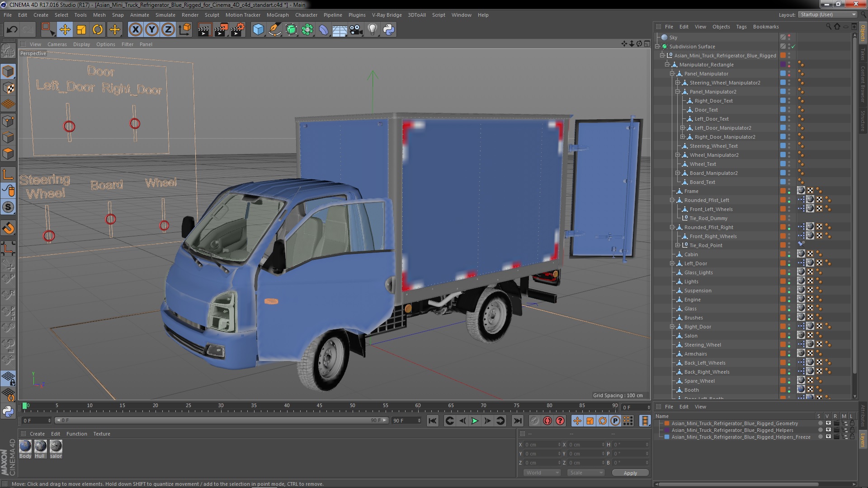Image resolution: width=868 pixels, height=488 pixels.
Task: Go to start of animation
Action: [433, 421]
